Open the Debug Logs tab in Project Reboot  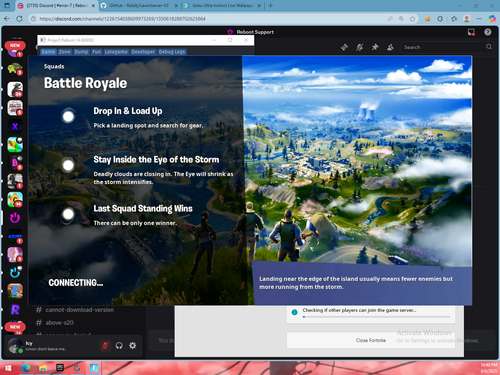(172, 52)
